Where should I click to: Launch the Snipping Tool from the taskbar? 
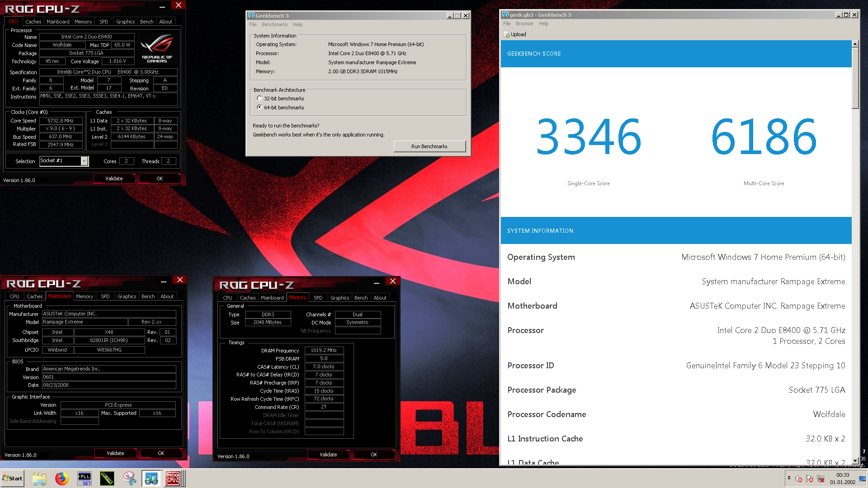click(130, 479)
